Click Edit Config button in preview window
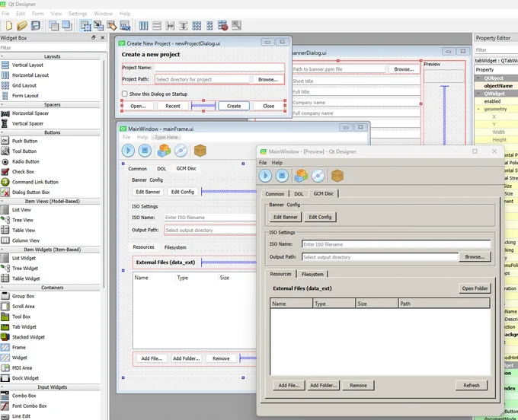This screenshot has width=518, height=420. 320,217
